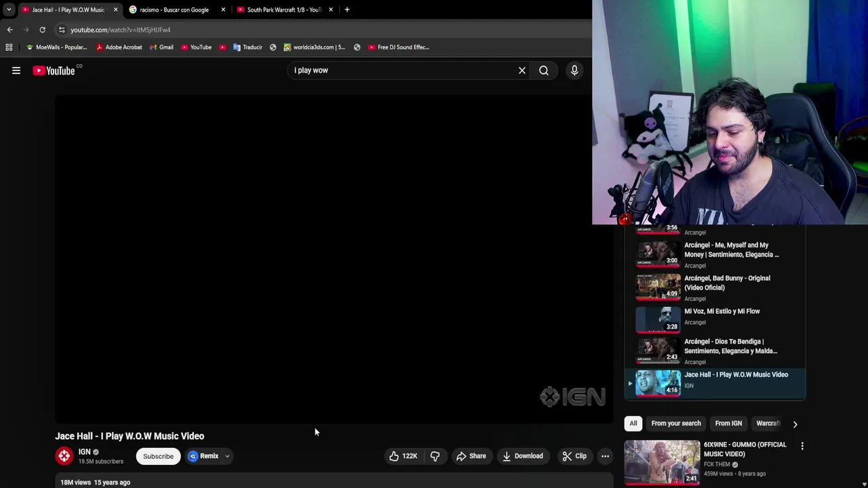868x488 pixels.
Task: Switch to 'racismo - Buscar con Google' tab
Action: tap(174, 9)
